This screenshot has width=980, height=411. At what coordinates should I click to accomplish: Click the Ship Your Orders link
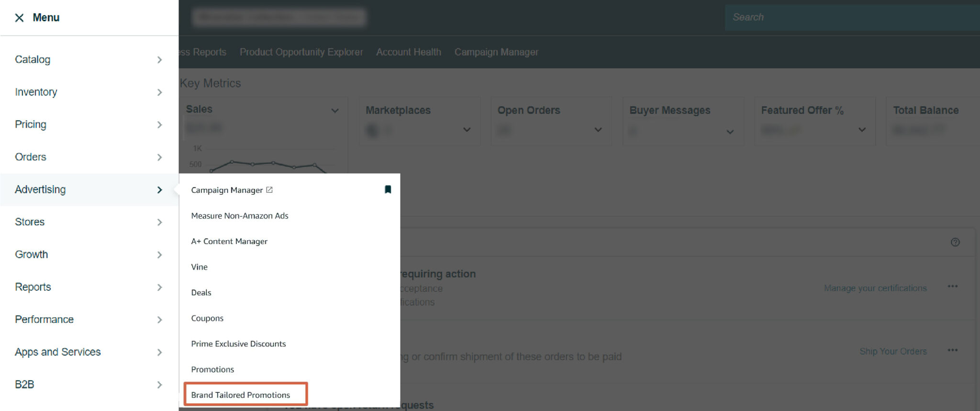click(893, 351)
